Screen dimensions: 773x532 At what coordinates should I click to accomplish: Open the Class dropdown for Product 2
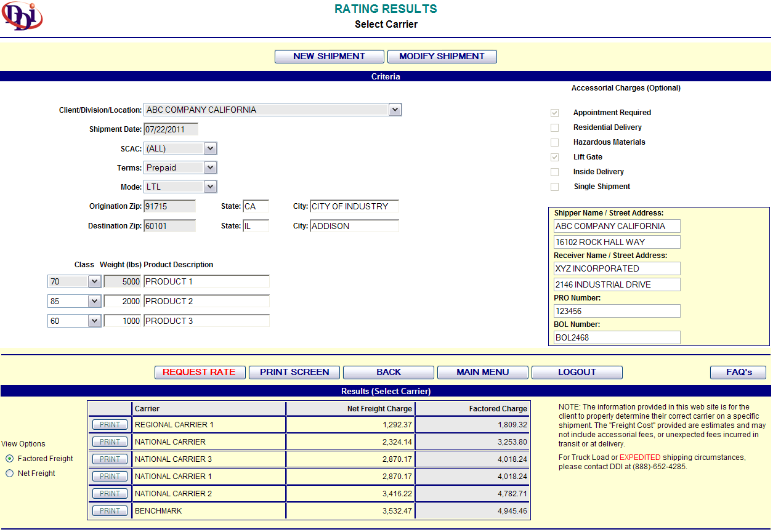click(x=75, y=301)
